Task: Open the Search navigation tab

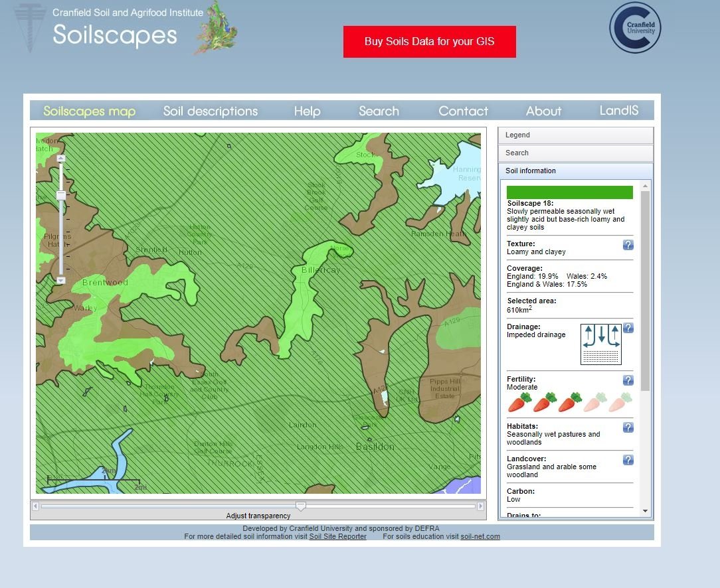Action: [x=379, y=111]
